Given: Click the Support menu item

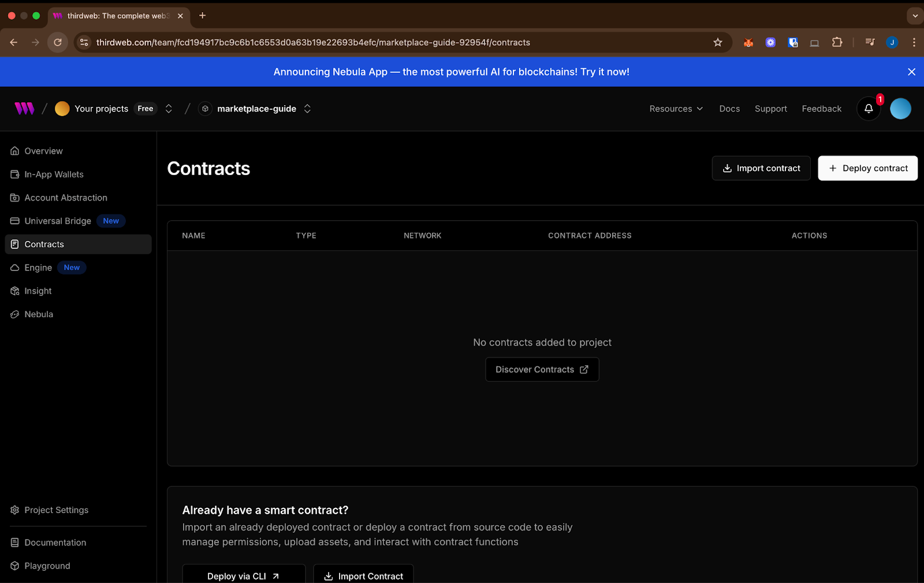Looking at the screenshot, I should point(770,109).
